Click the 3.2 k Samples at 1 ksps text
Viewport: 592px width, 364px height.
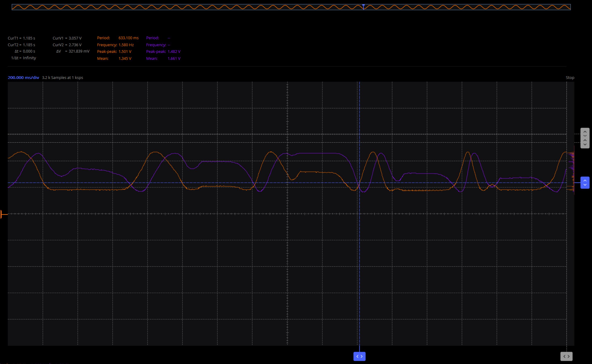[62, 78]
